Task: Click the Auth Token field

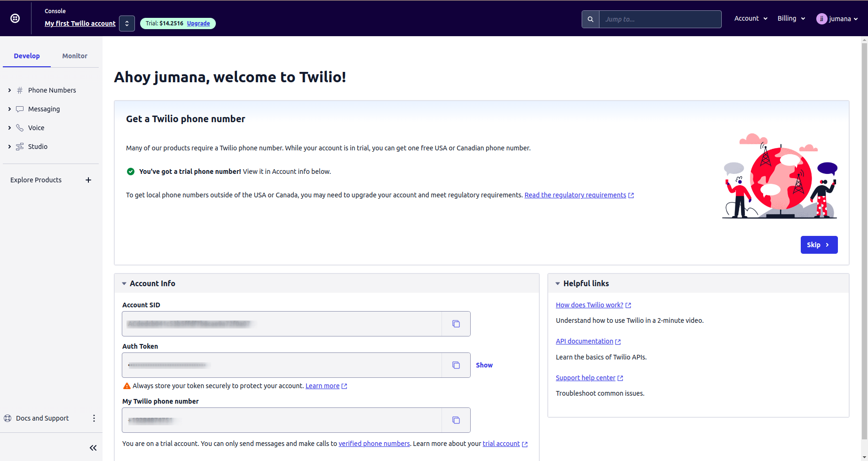Action: click(282, 365)
